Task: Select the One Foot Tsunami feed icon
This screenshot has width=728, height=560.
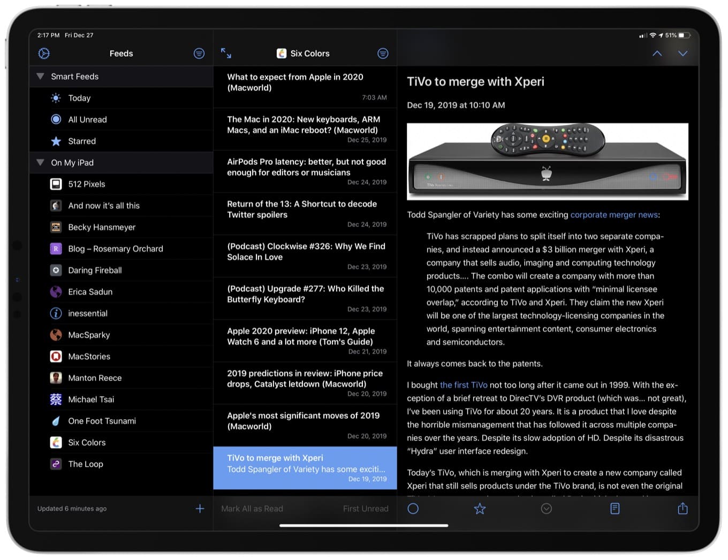Action: point(56,421)
